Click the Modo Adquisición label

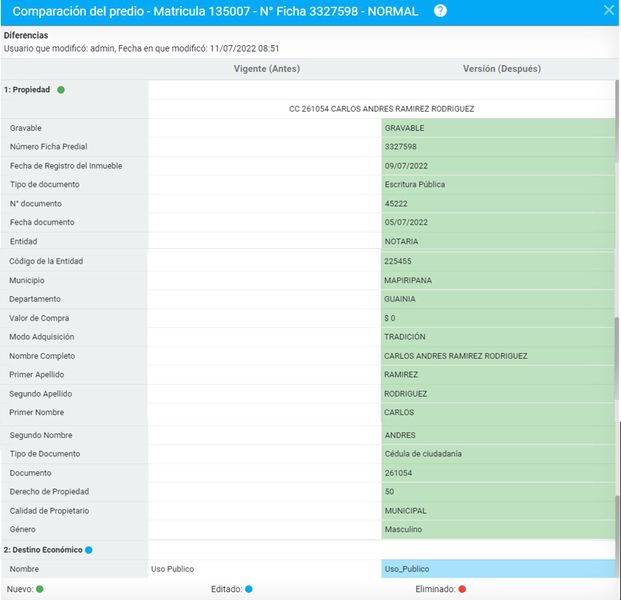tap(42, 337)
